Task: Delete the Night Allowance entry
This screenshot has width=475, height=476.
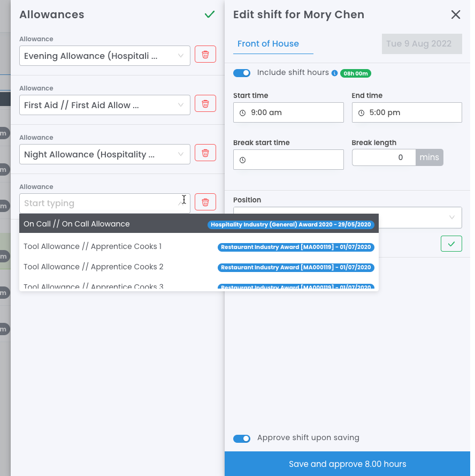Action: click(x=205, y=153)
